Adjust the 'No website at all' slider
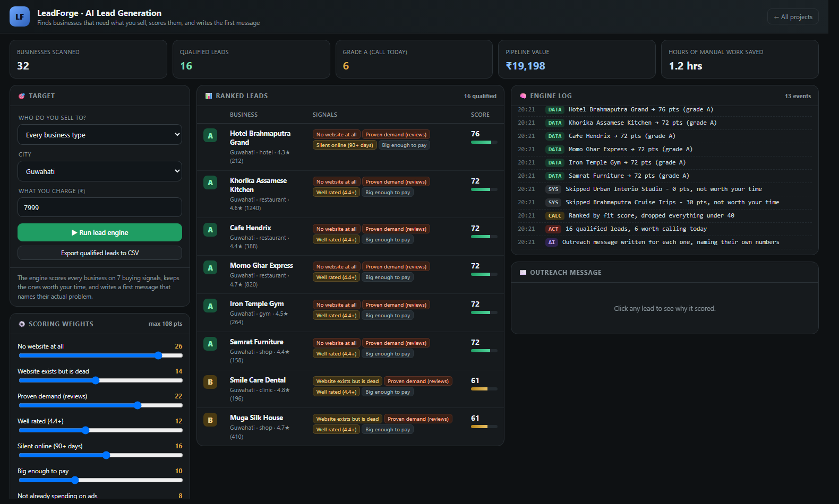Screen dimensions: 839x504 (101, 355)
